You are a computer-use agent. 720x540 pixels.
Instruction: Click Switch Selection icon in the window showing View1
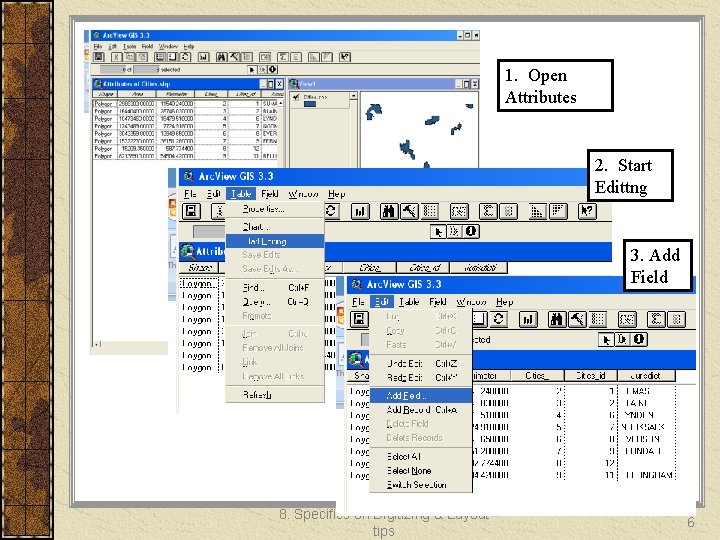(186, 57)
